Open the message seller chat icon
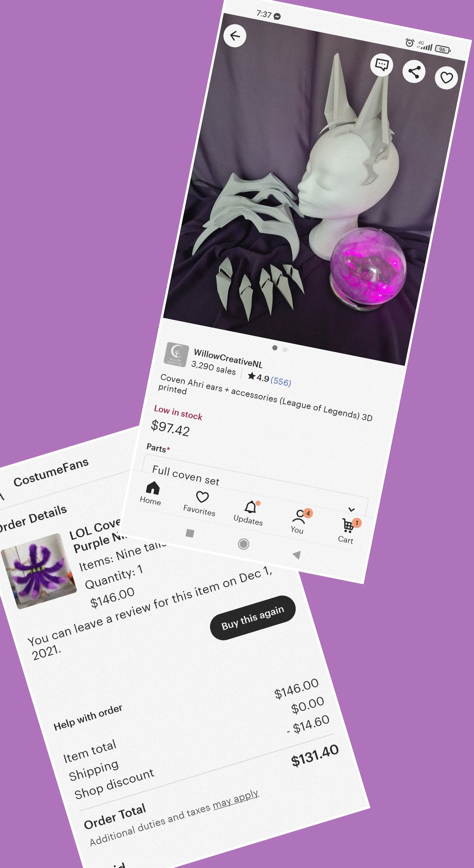The image size is (474, 868). (382, 65)
